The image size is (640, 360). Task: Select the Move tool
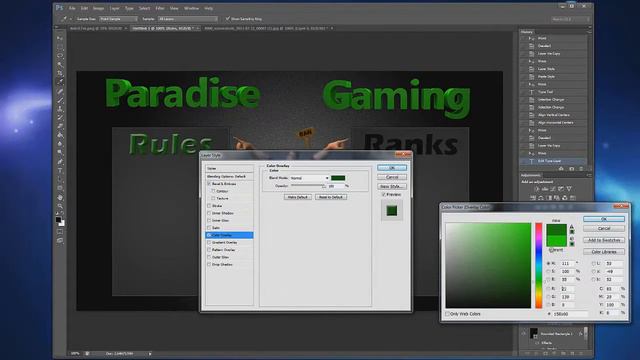pos(60,38)
